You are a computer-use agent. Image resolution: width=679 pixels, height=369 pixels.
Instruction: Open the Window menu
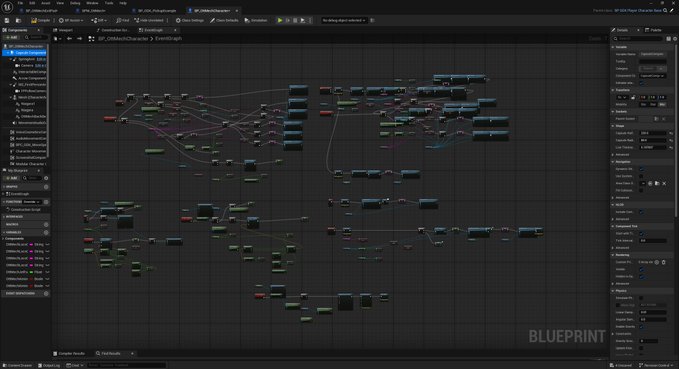[x=92, y=3]
